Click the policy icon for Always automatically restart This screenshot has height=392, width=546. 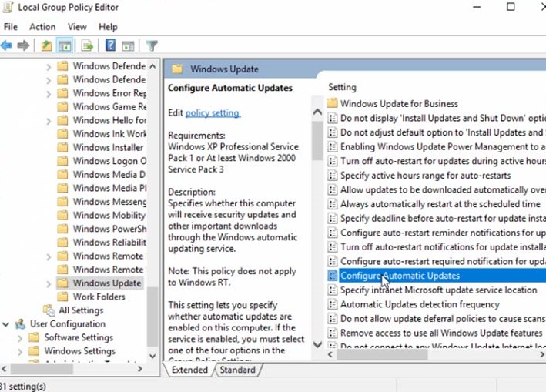coord(333,203)
